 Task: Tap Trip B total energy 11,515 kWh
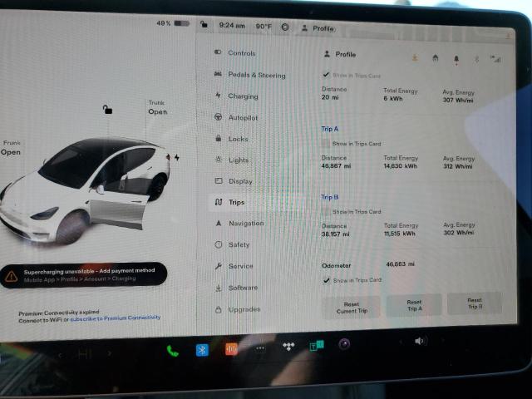coord(400,234)
